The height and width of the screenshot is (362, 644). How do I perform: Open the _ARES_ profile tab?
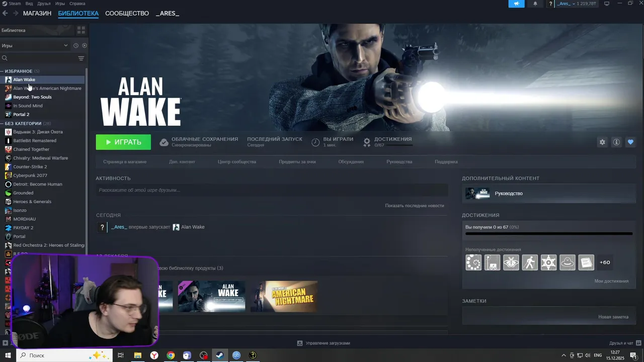[x=168, y=13]
